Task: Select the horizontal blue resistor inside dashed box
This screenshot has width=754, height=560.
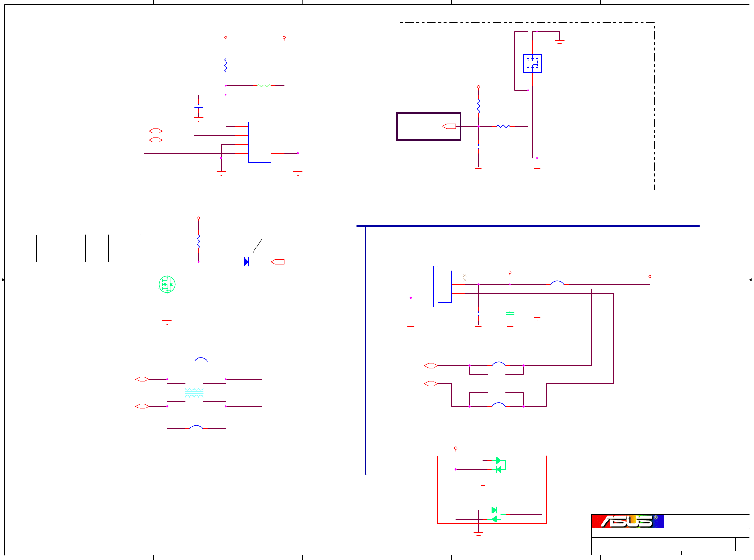Action: click(x=503, y=126)
